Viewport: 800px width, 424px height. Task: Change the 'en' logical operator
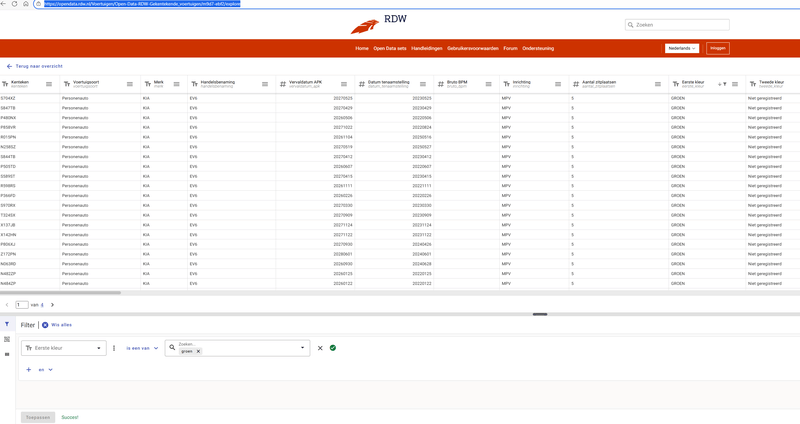(x=45, y=369)
